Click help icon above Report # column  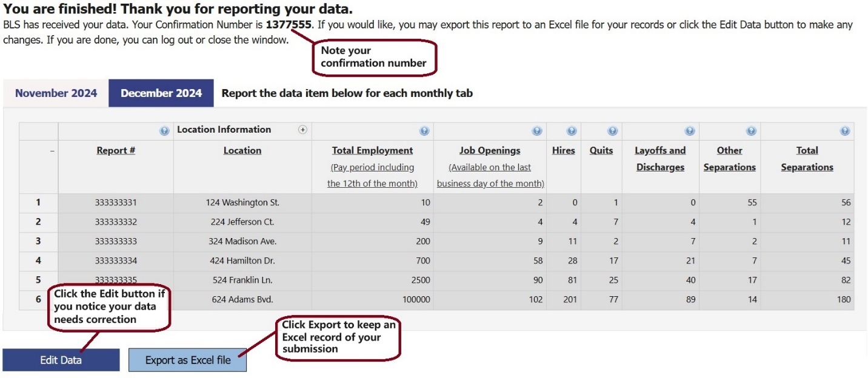(x=164, y=131)
